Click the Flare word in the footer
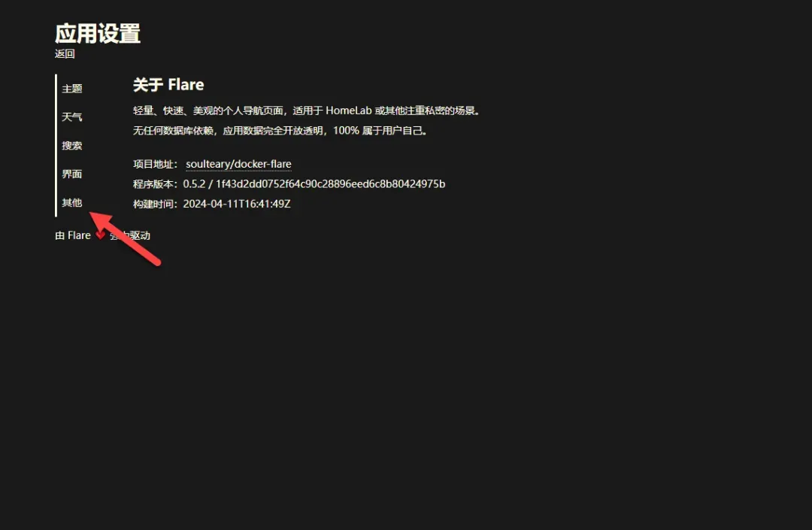 pos(79,235)
